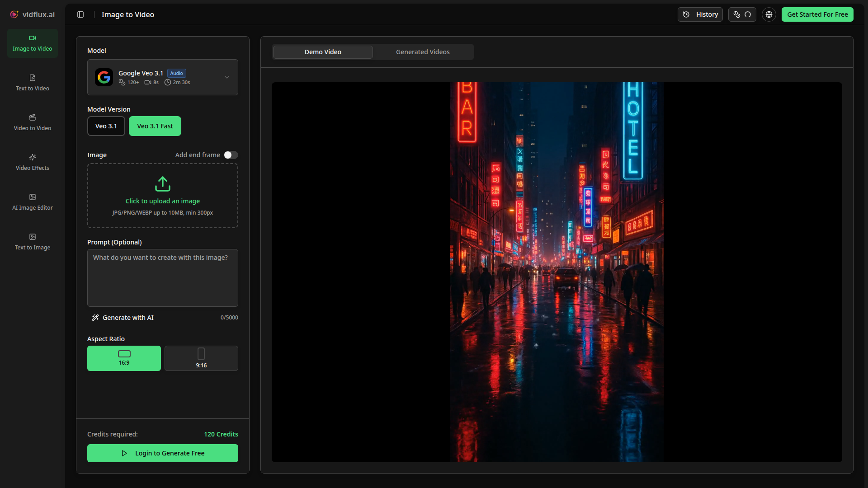Click Login to Generate Free button

[x=162, y=453]
